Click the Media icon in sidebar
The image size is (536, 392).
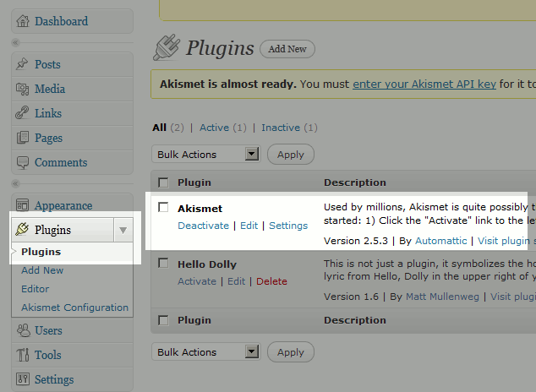(x=23, y=89)
